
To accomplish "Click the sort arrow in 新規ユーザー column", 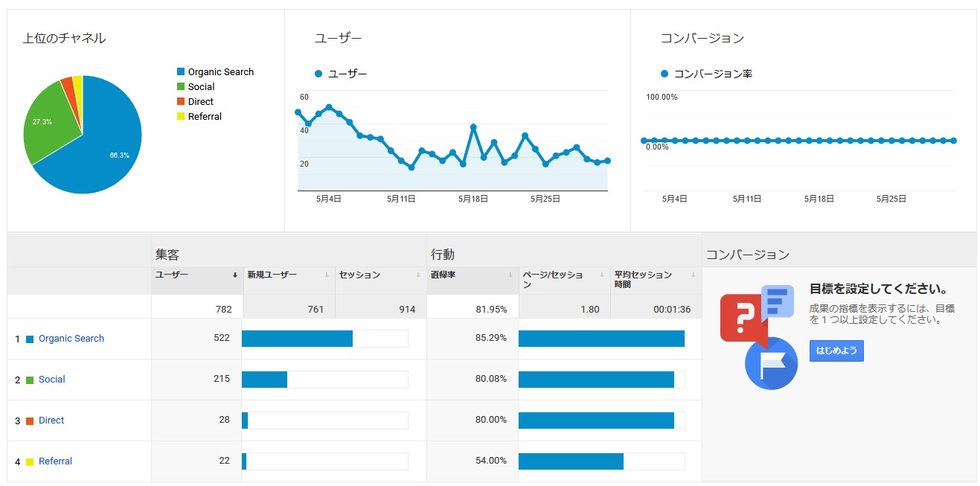I will (x=327, y=275).
